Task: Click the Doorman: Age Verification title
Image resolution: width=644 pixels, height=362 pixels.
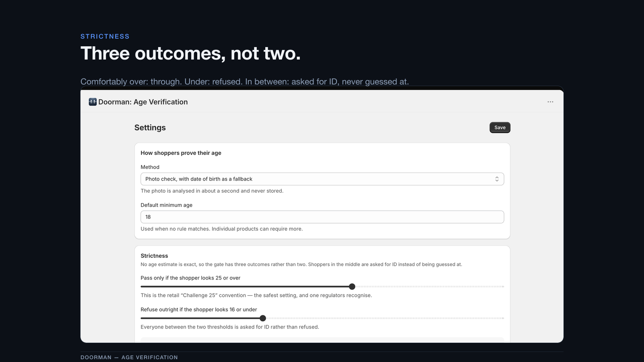Action: pos(143,102)
